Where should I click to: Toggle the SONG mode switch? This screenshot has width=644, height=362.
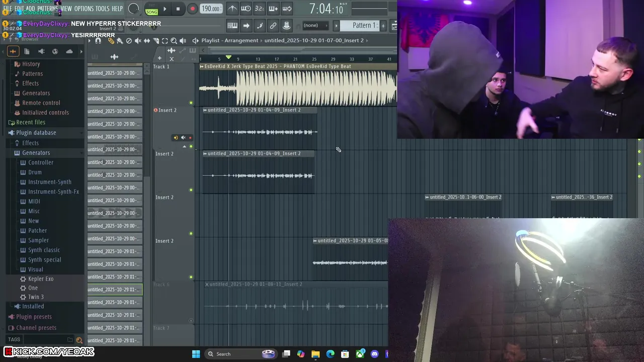(x=151, y=12)
